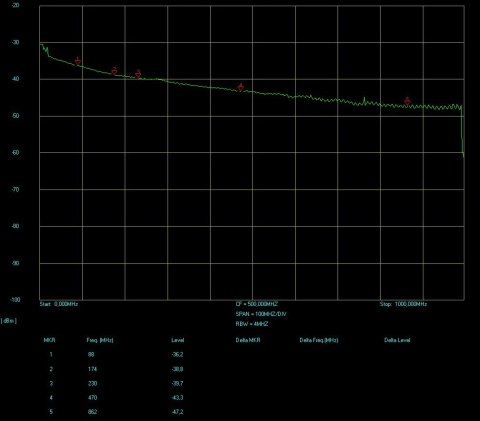The width and height of the screenshot is (480, 421).
Task: Click the Stop 1000,000MHz frequency label
Action: click(x=403, y=304)
